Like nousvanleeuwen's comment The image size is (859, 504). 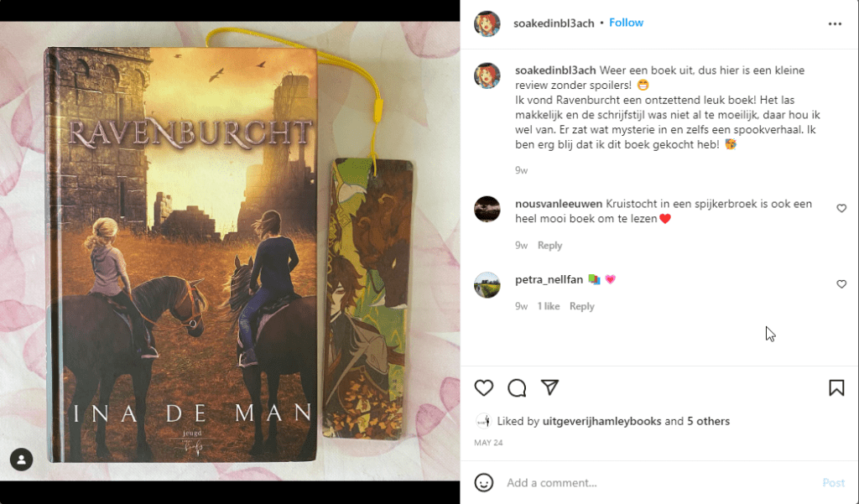pos(841,208)
